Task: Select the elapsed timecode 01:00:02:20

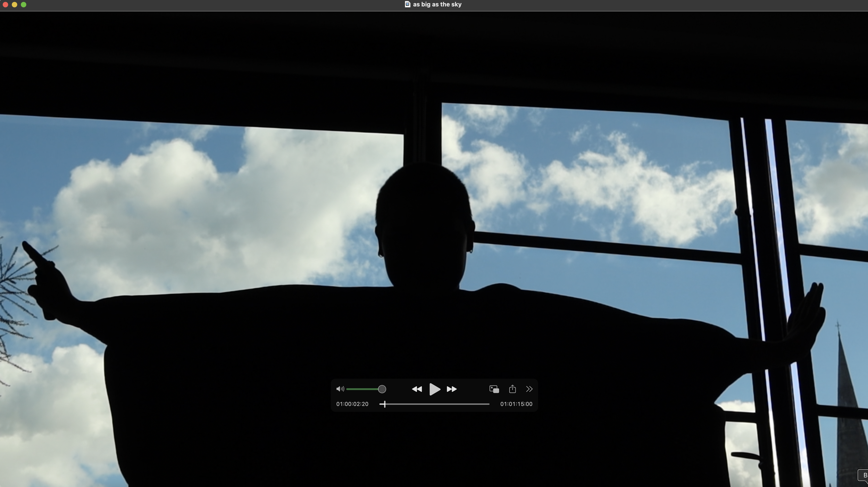Action: 352,404
